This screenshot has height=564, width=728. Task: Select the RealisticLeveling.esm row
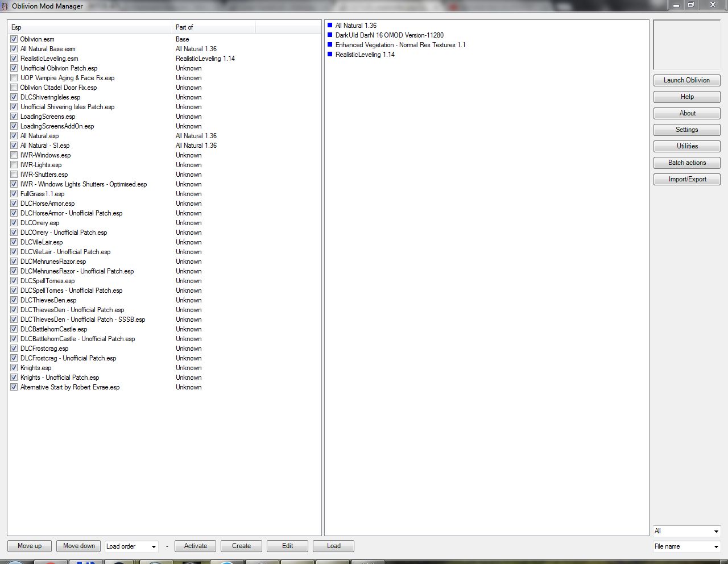[49, 59]
